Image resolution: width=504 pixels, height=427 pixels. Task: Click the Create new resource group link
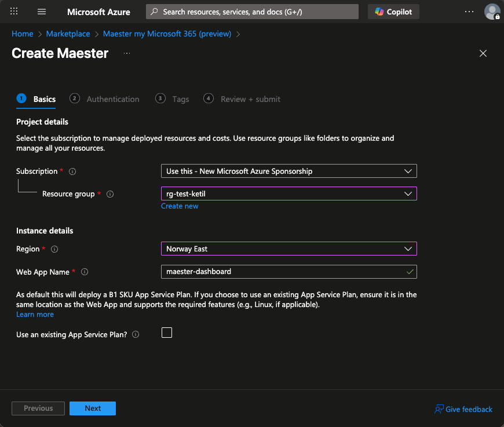pyautogui.click(x=180, y=206)
